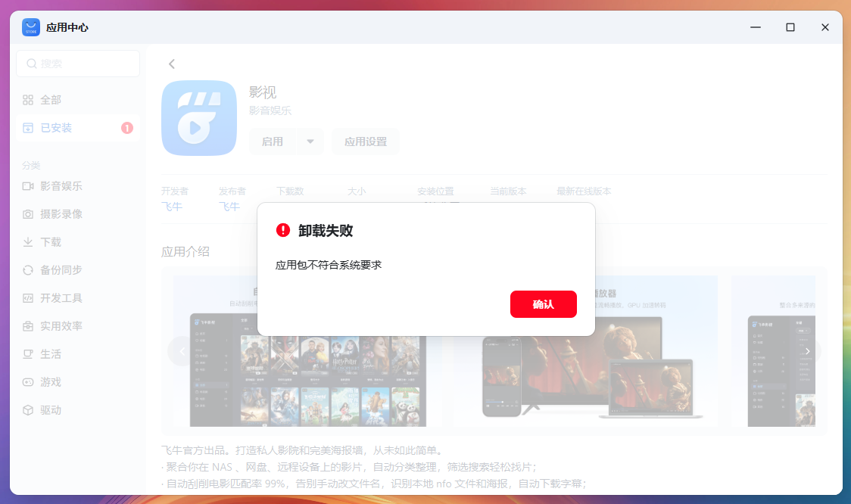Close the 应用中心 window
The image size is (851, 504).
825,27
